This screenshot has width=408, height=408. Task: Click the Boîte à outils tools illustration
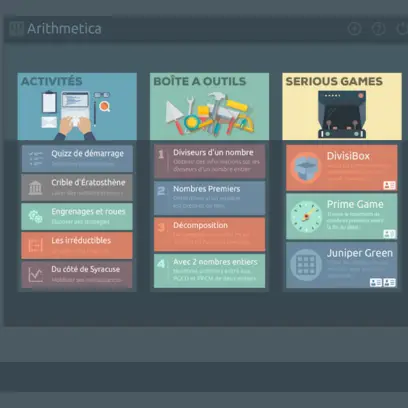tap(210, 114)
